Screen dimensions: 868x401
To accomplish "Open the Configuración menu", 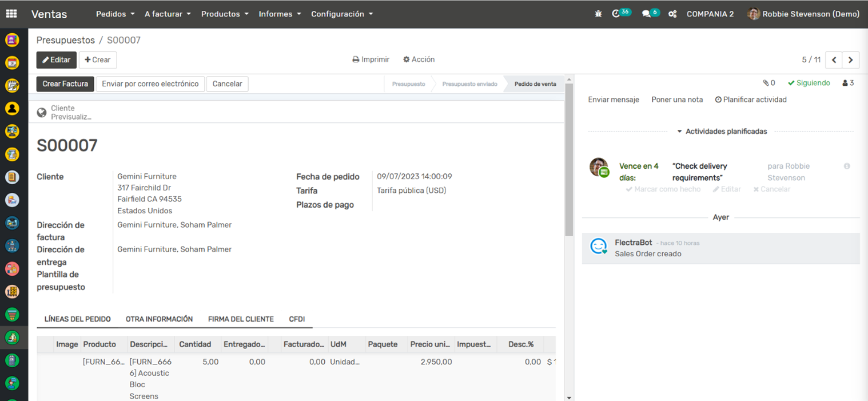I will pos(341,14).
